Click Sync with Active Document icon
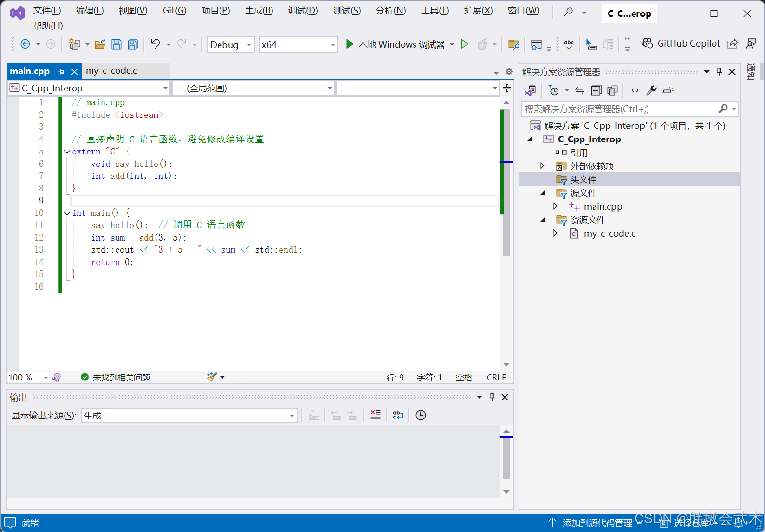The image size is (765, 532). tap(580, 90)
